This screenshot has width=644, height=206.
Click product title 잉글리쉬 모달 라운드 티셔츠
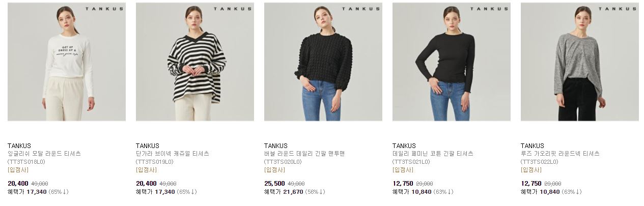(44, 154)
